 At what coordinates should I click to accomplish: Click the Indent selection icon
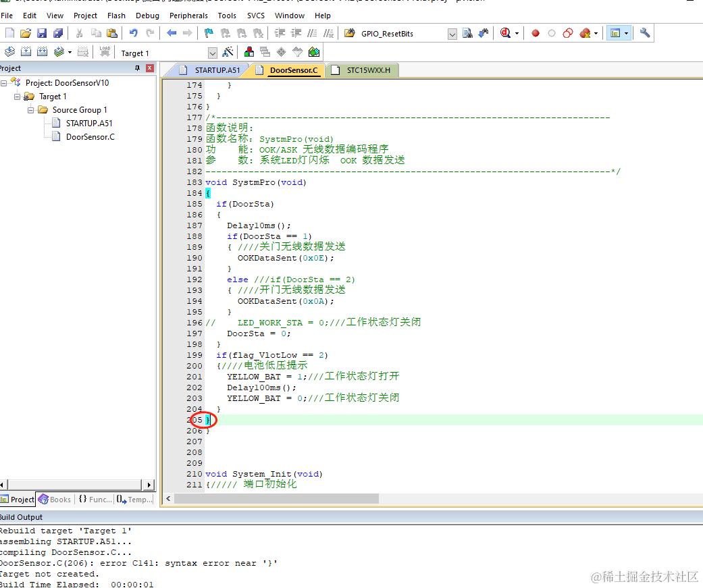[280, 33]
